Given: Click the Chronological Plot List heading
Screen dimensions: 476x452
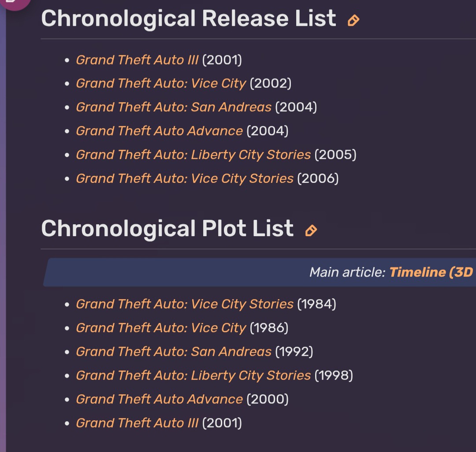Looking at the screenshot, I should tap(167, 229).
